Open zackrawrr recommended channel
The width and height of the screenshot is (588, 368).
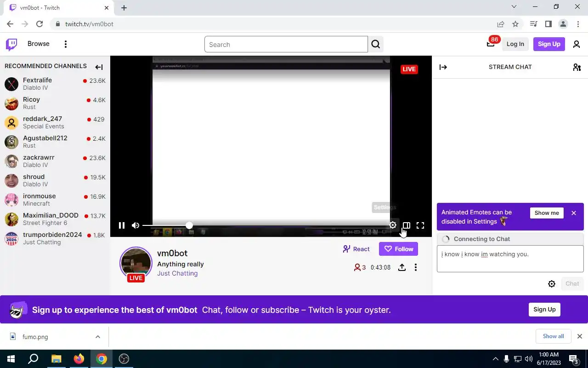click(55, 161)
